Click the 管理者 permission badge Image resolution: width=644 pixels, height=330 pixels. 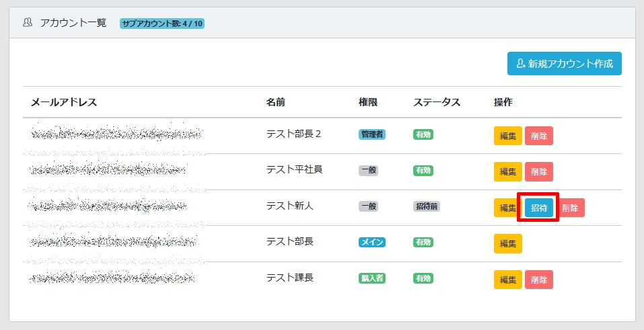[x=371, y=134]
